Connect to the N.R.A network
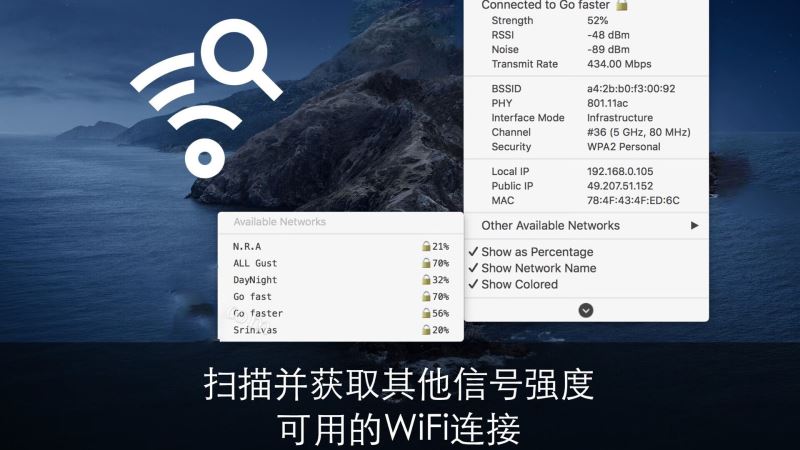The image size is (800, 450). click(x=341, y=246)
